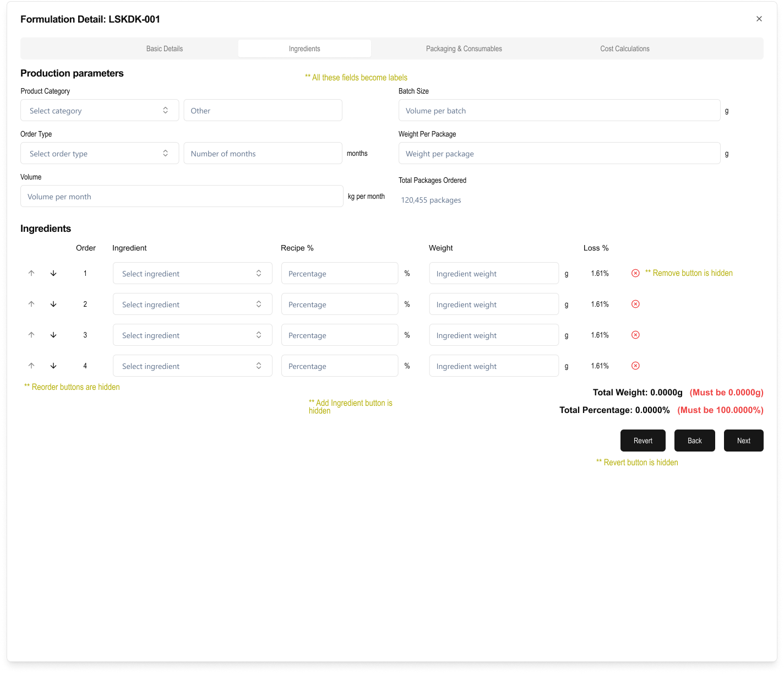Click Percentage field in row 3
Viewport: 784px width, 674px height.
point(340,335)
